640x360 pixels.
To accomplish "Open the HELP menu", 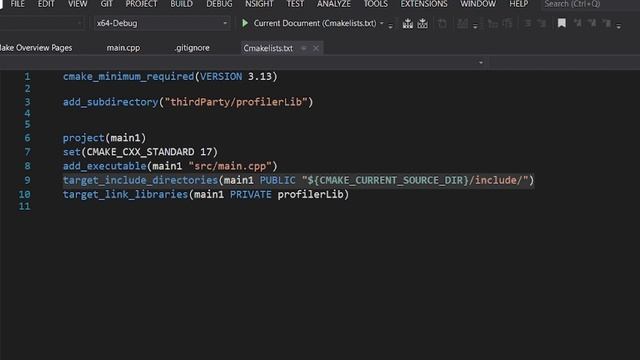I will click(x=518, y=4).
